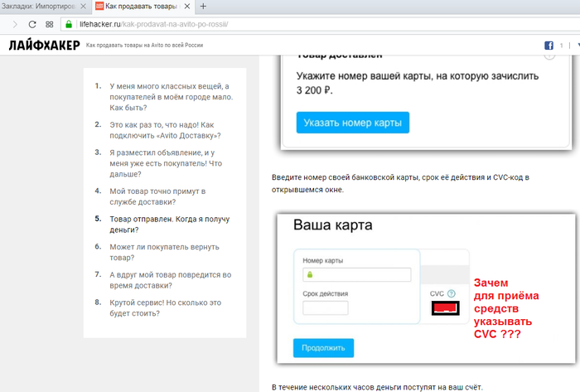Screen dimensions: 580x392
Task: Click the browser reload icon
Action: [x=31, y=24]
